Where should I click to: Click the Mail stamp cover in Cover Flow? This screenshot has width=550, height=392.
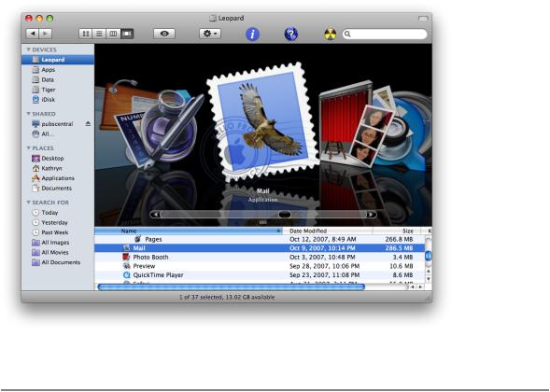[x=262, y=122]
